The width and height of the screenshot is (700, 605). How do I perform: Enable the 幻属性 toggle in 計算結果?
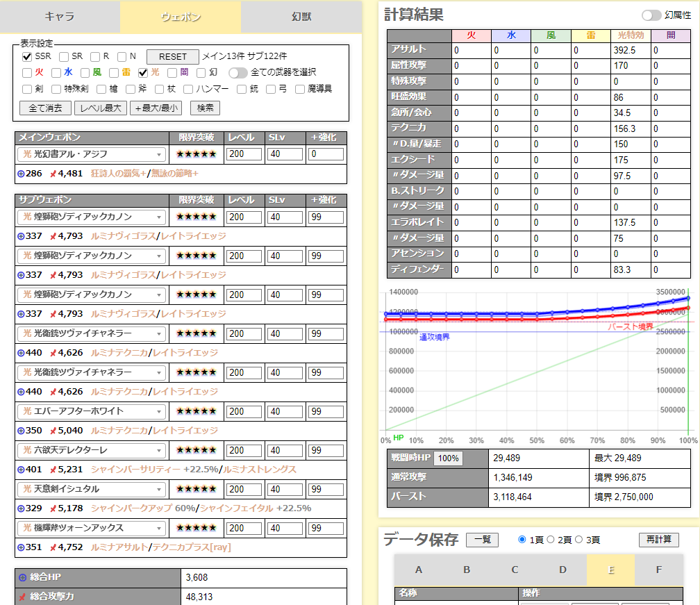[651, 13]
